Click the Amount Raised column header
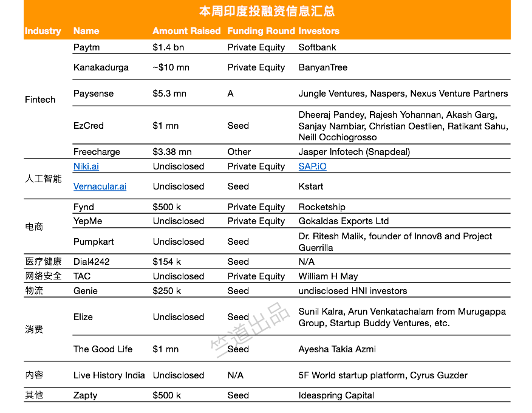 [186, 31]
